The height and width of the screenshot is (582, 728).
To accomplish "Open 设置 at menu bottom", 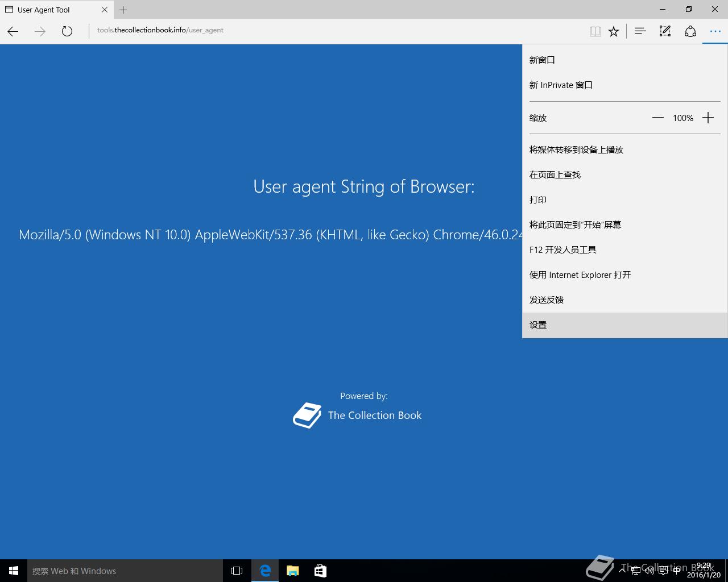I will coord(625,325).
